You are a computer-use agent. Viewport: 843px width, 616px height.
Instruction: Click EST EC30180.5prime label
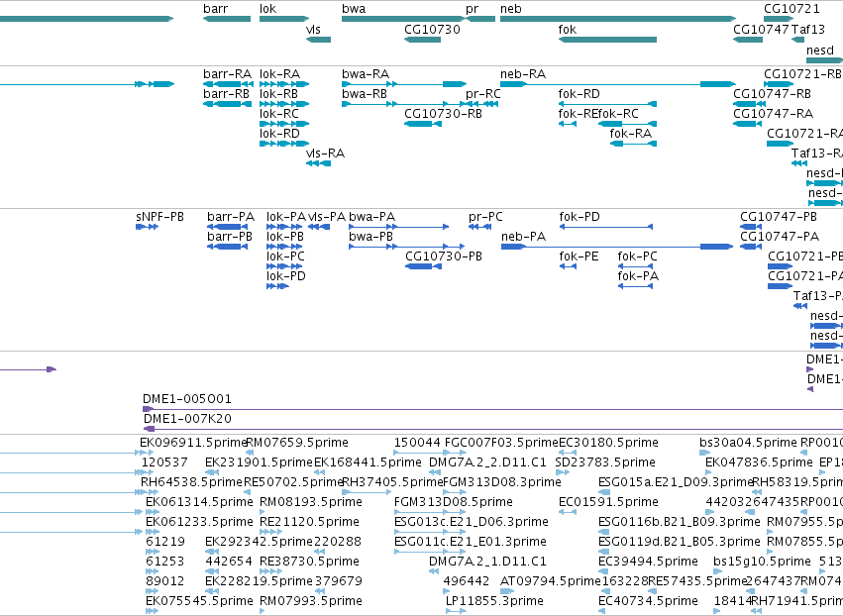[x=608, y=443]
